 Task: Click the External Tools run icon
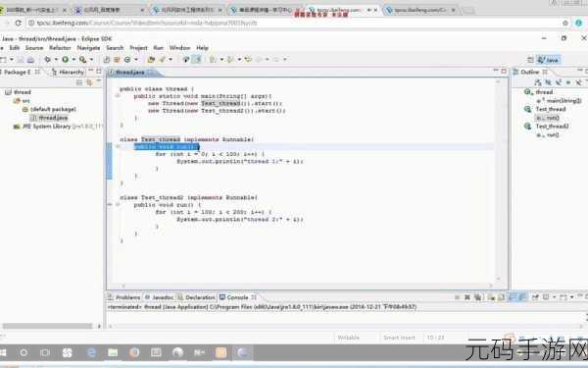coord(82,59)
